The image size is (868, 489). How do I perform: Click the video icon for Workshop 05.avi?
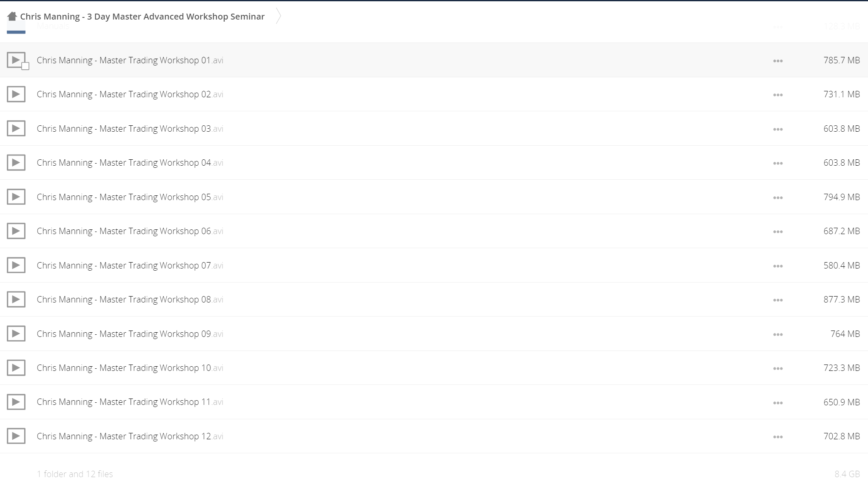coord(16,197)
